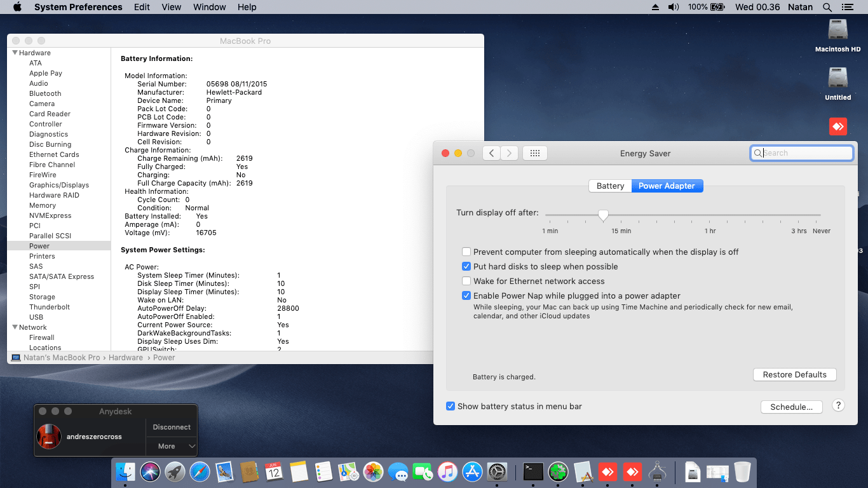Click the eject icon in menu bar

click(656, 7)
